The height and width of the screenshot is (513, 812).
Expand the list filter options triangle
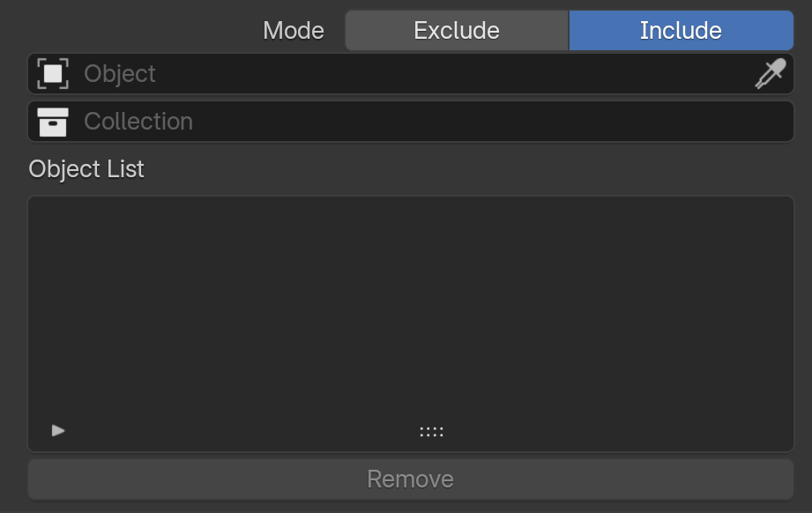click(x=58, y=431)
